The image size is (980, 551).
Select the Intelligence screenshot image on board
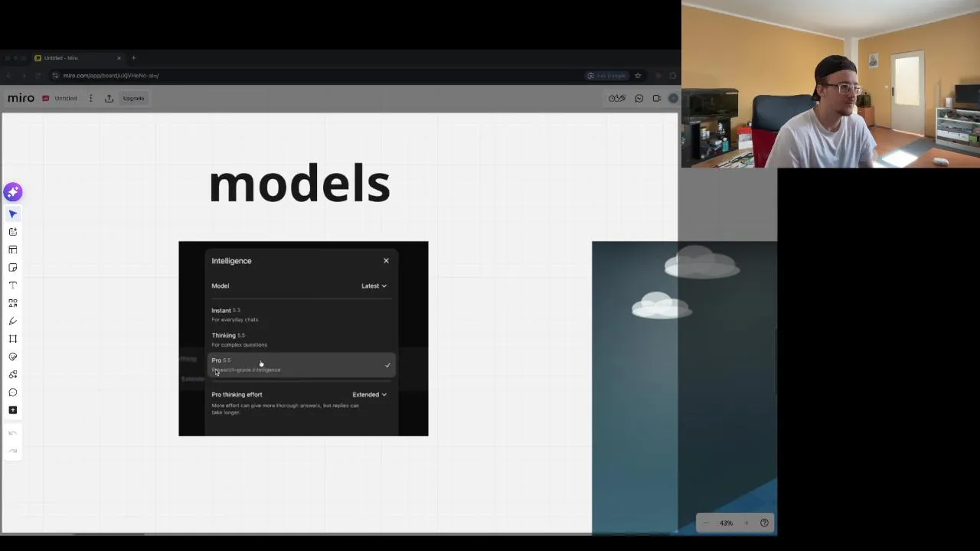[x=303, y=339]
